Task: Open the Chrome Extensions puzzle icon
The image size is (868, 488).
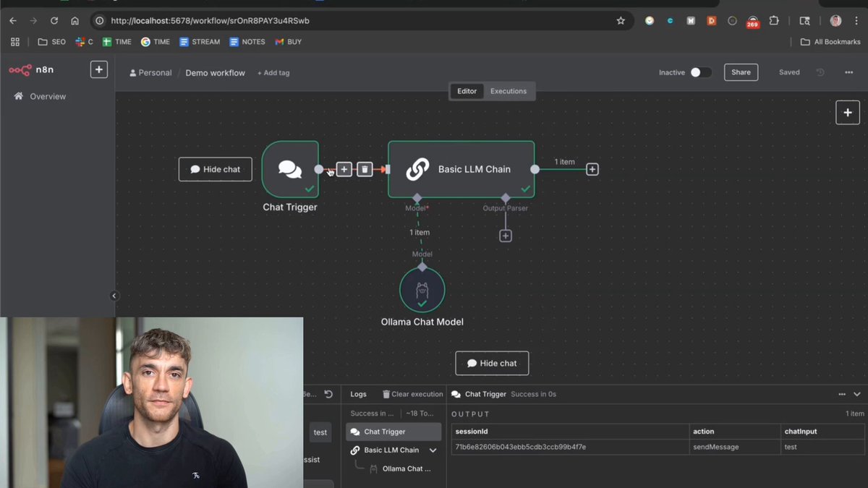Action: click(774, 21)
